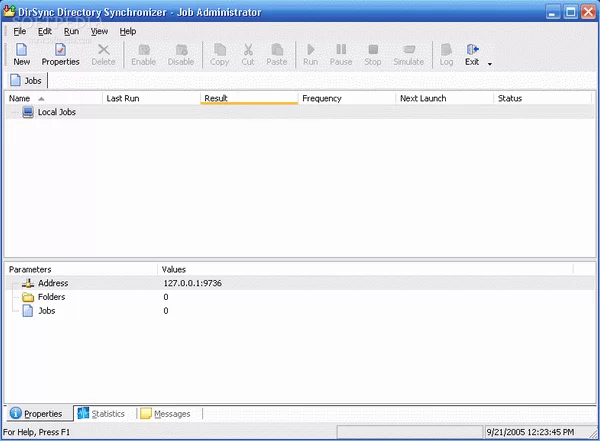
Task: Click the New job toolbar icon
Action: click(x=21, y=54)
